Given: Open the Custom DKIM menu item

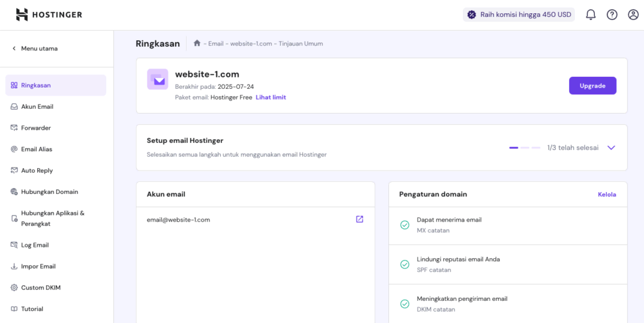Looking at the screenshot, I should click(x=41, y=288).
